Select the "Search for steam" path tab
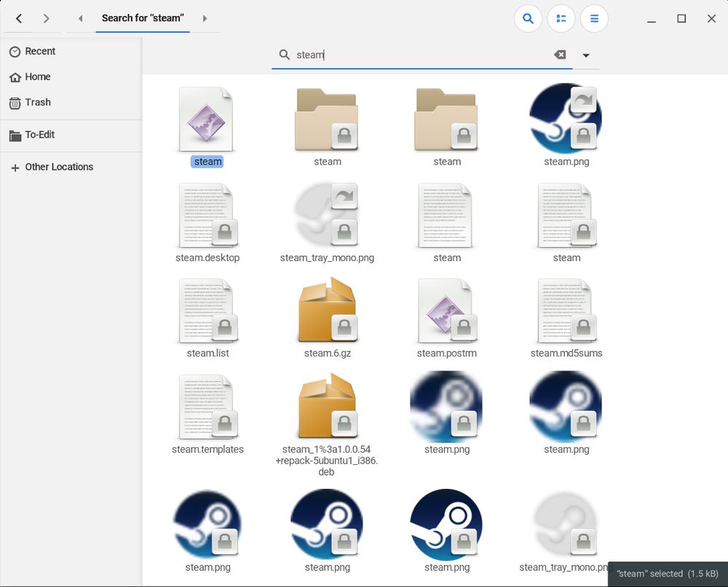The height and width of the screenshot is (587, 728). point(142,18)
